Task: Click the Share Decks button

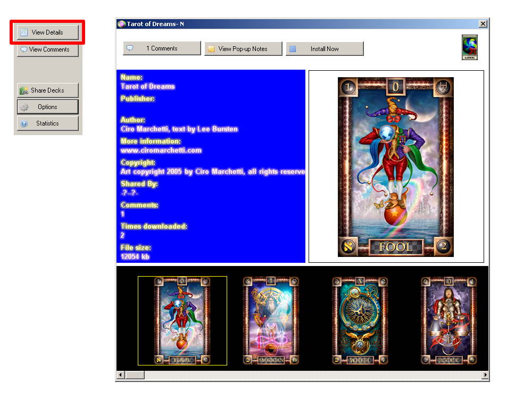Action: point(48,90)
